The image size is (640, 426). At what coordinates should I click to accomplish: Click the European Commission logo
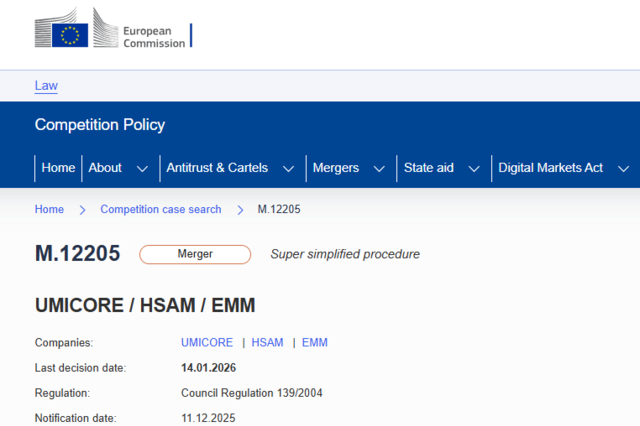coord(112,34)
